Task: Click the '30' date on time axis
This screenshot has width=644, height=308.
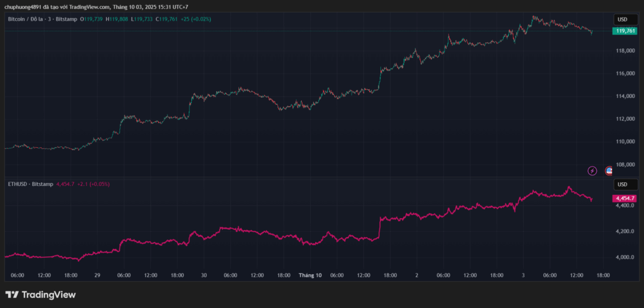Action: (204, 275)
